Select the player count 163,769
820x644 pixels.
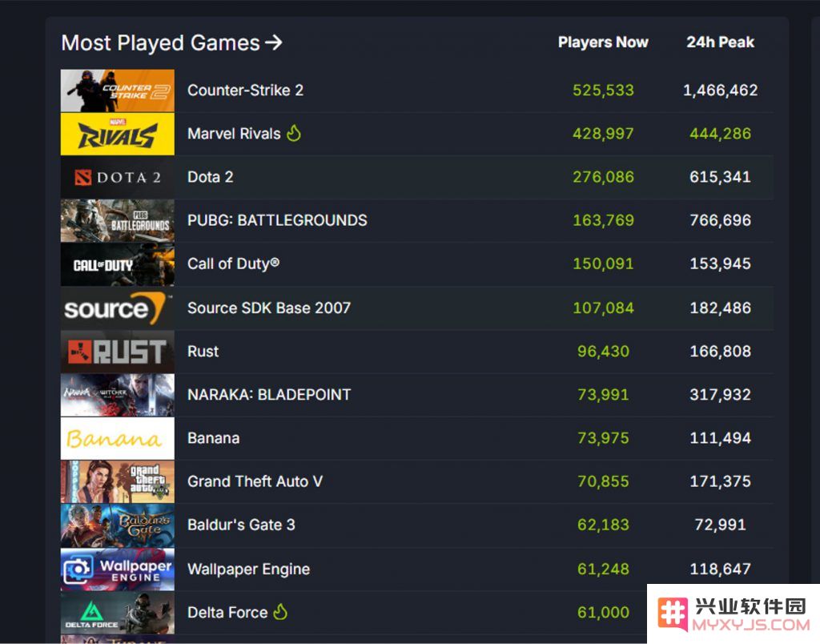click(603, 220)
